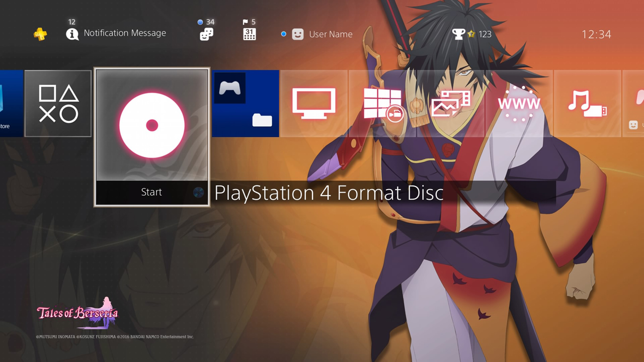Open the Notifications info icon
Screen dimensions: 644x362
[x=72, y=34]
